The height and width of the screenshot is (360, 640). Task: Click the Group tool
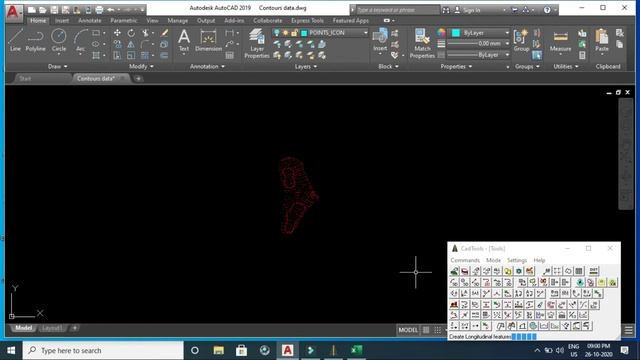(x=521, y=40)
